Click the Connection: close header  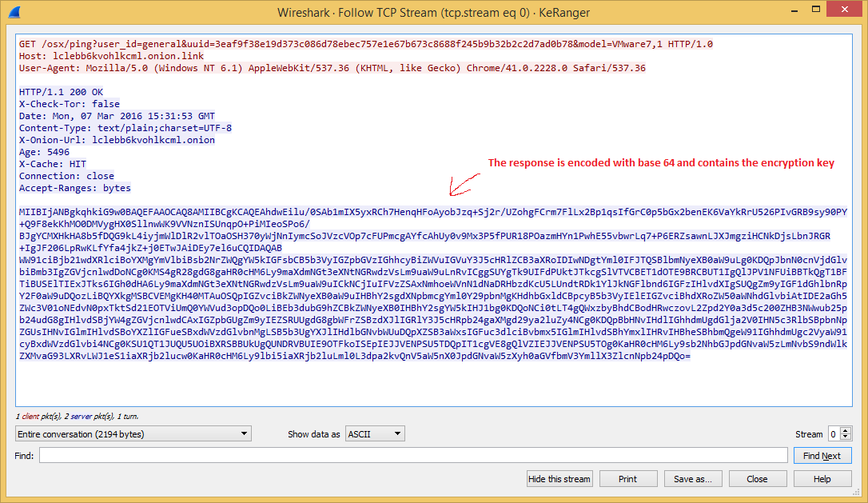[x=66, y=176]
